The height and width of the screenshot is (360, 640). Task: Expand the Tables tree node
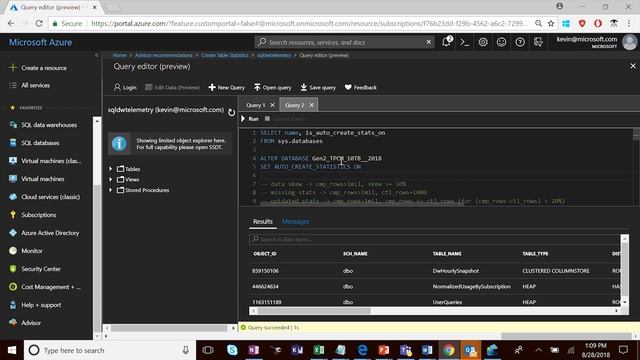pyautogui.click(x=111, y=169)
